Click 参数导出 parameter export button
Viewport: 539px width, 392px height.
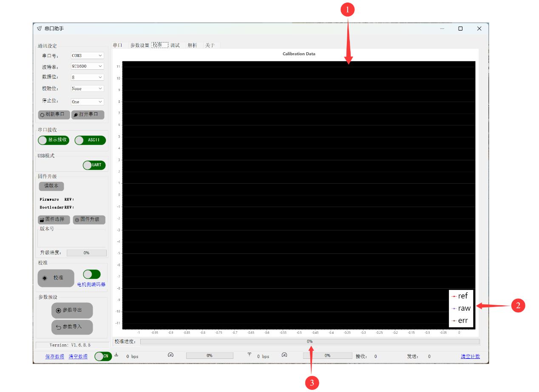coord(72,310)
